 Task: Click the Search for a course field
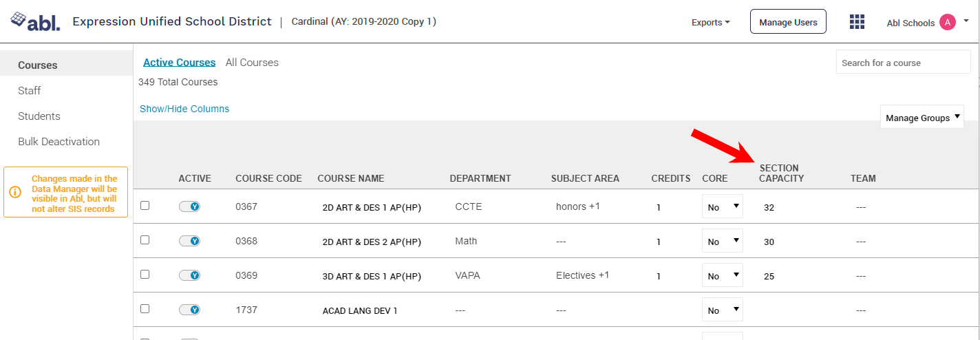pos(902,63)
